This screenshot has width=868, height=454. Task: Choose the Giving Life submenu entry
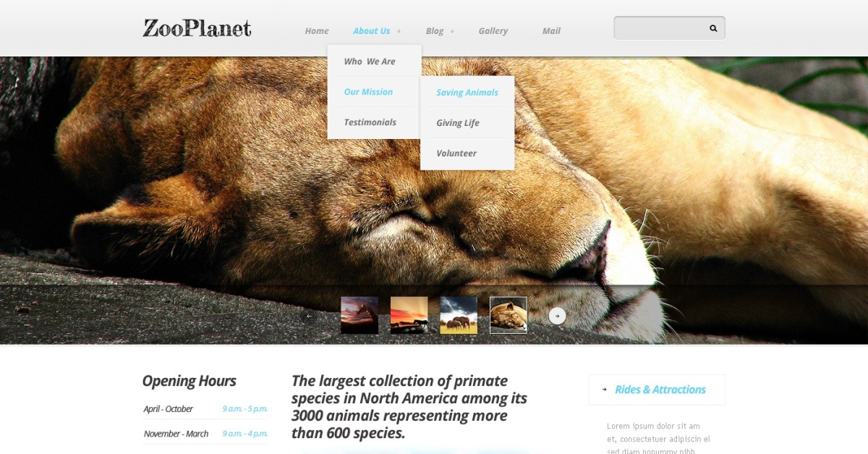point(457,123)
